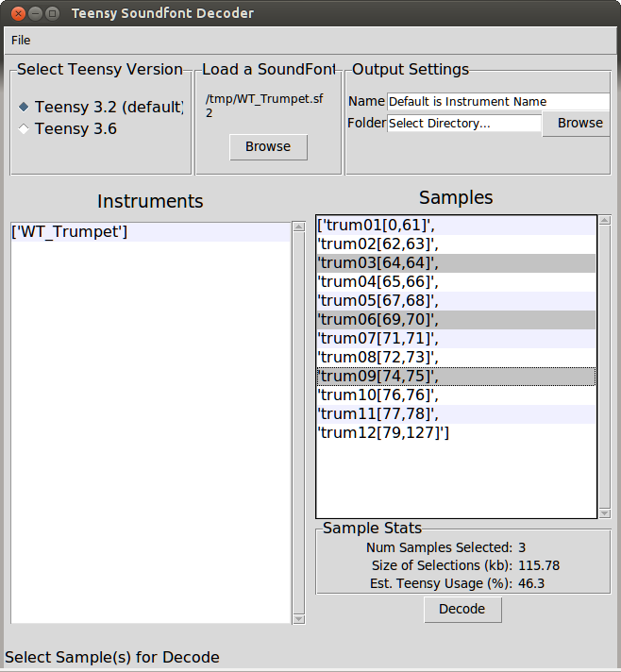Viewport: 621px width, 672px height.
Task: Click the loaded path /tmp/WT_Trumpet.sf2
Action: (x=264, y=106)
